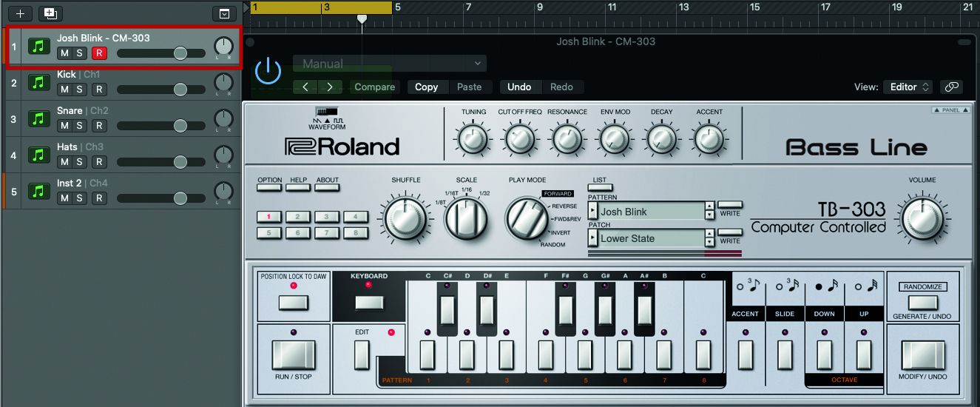The height and width of the screenshot is (407, 980).
Task: Mute the Snare track
Action: [x=64, y=126]
